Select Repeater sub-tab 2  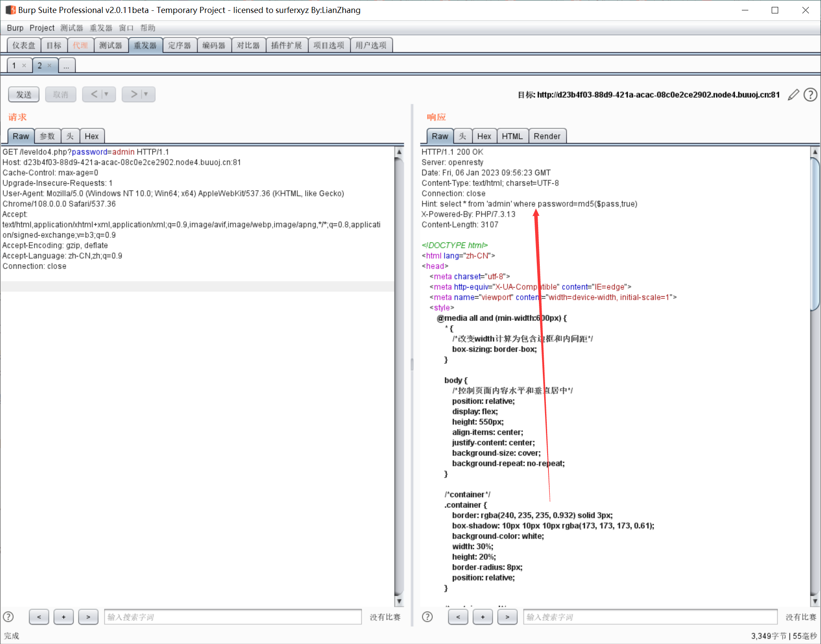[x=40, y=65]
